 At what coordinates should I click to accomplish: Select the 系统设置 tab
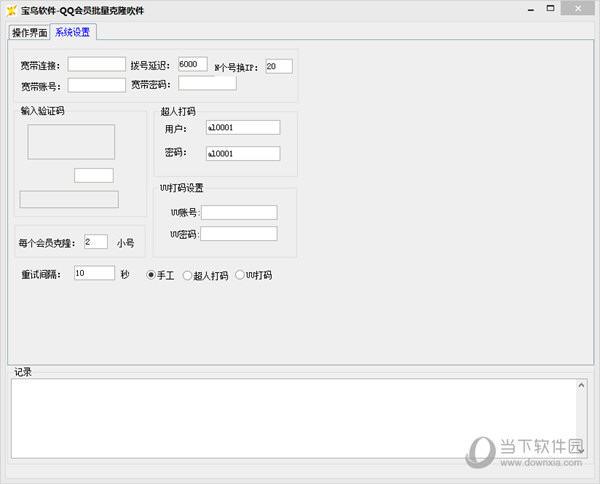tap(72, 32)
